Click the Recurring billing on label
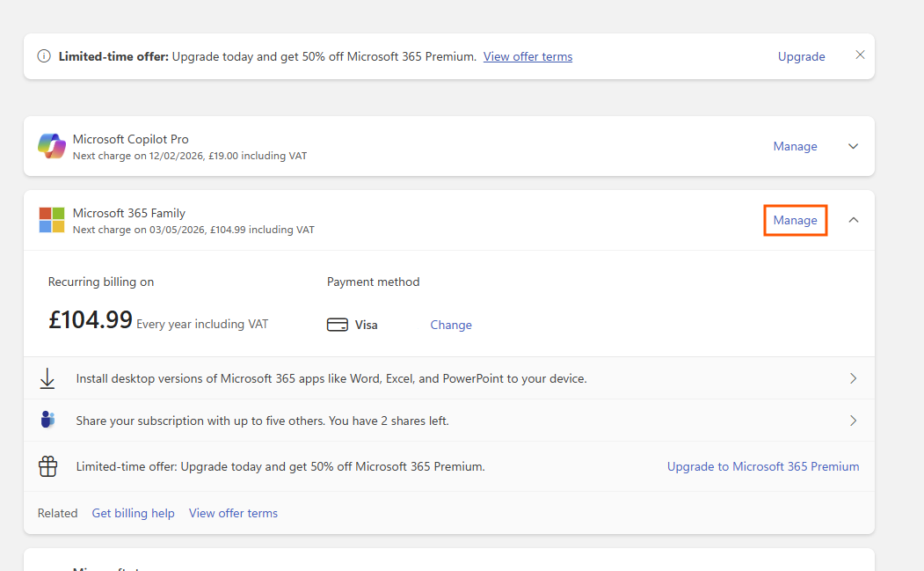This screenshot has width=924, height=571. click(101, 282)
